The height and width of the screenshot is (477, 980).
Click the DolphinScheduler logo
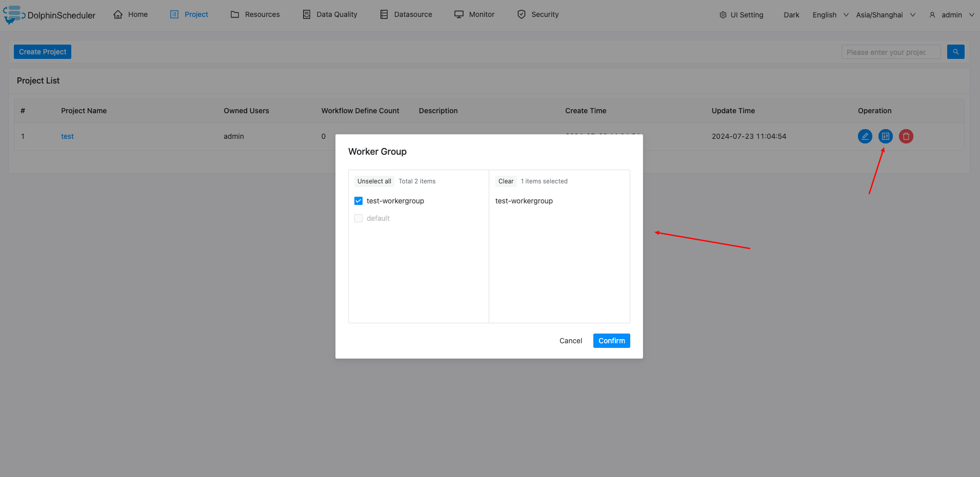click(x=13, y=14)
